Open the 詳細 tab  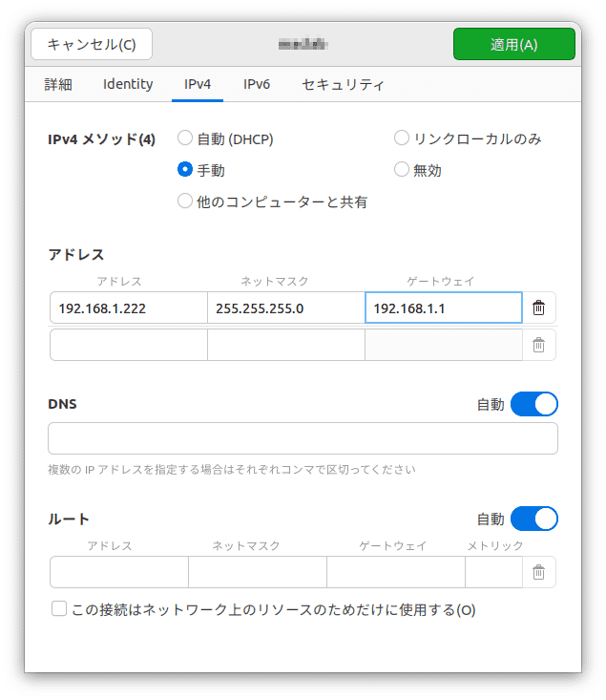click(58, 84)
